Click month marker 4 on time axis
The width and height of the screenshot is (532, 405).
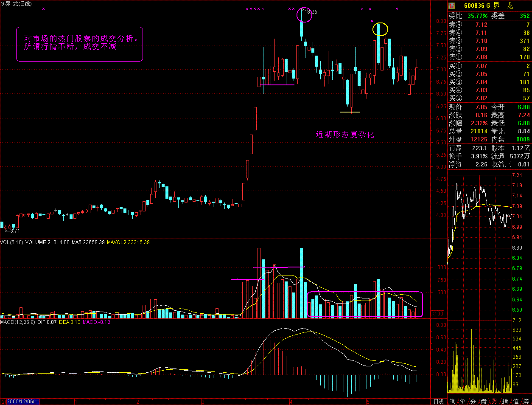[x=291, y=402]
